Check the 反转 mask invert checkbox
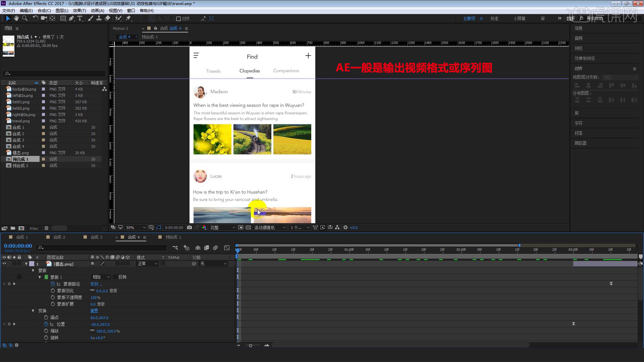The height and width of the screenshot is (362, 644). pos(116,277)
